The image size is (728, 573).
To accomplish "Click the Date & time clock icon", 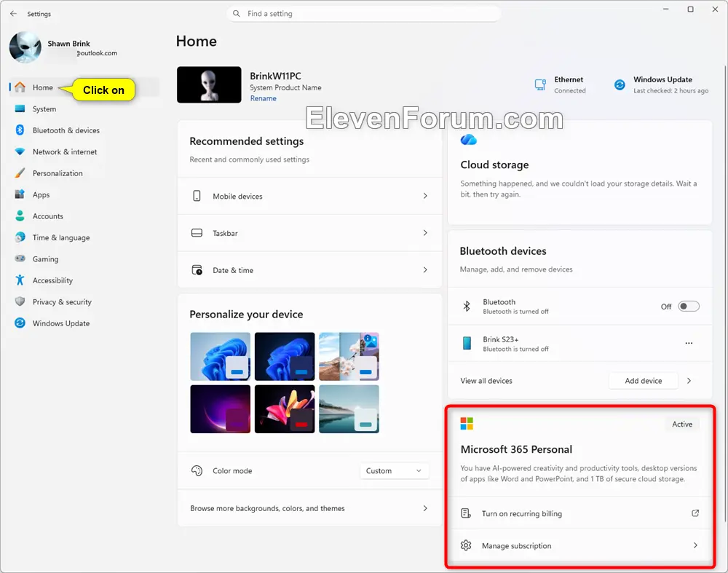I will [x=197, y=270].
